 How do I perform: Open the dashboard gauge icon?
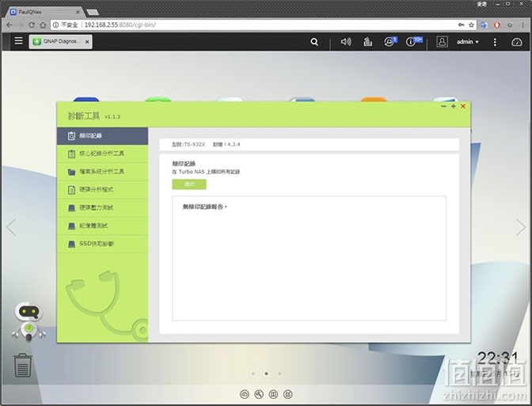click(x=517, y=42)
